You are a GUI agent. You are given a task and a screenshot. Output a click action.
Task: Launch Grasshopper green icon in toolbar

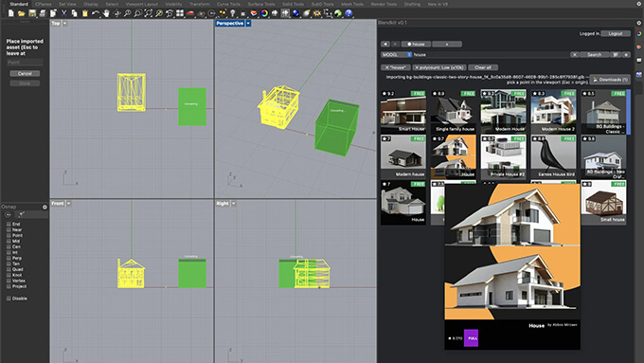337,13
